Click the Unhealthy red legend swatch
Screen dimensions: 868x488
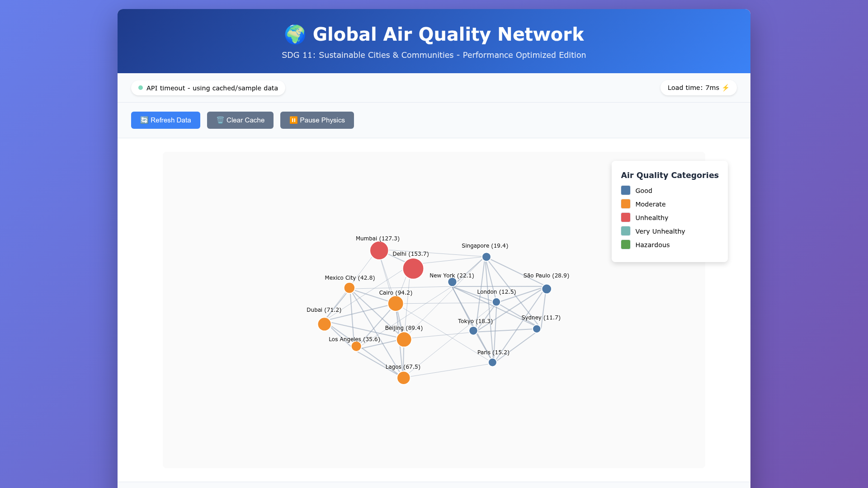click(x=626, y=218)
